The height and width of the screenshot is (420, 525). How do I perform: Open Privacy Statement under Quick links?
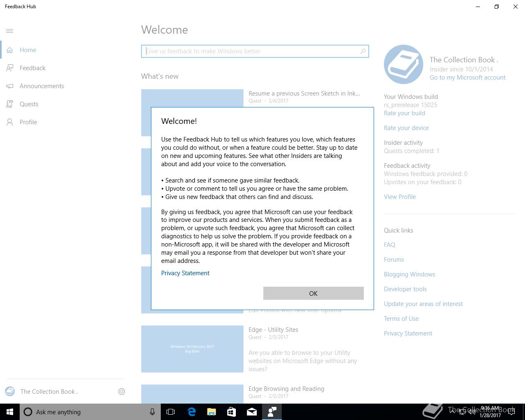(x=408, y=333)
